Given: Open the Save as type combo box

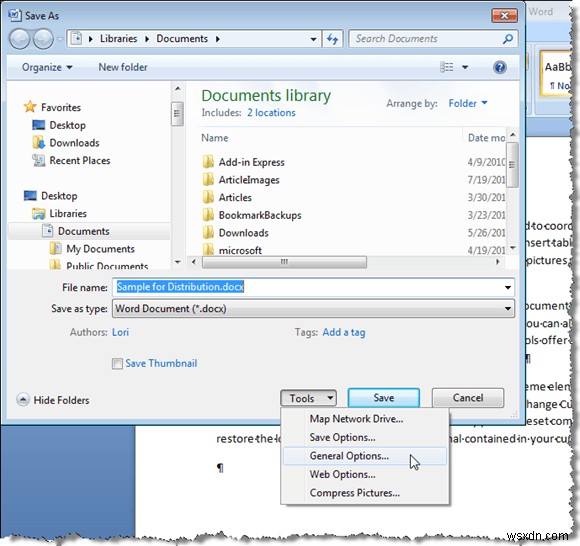Looking at the screenshot, I should (x=313, y=309).
